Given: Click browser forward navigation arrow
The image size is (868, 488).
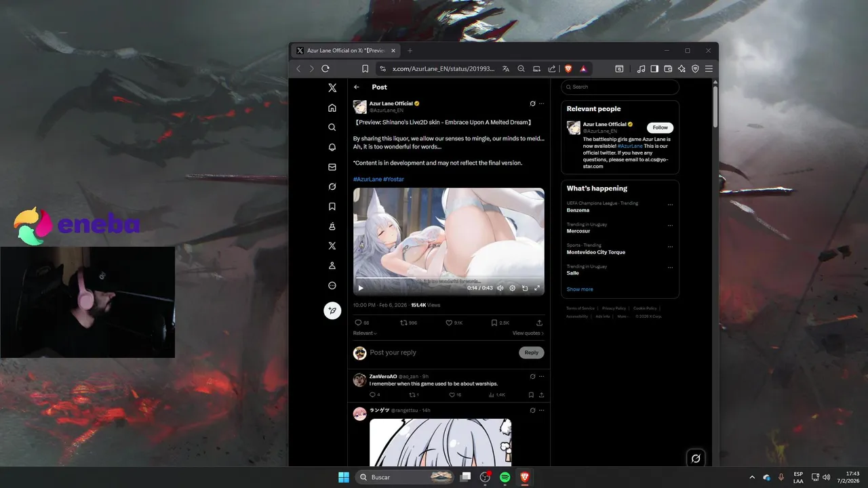Looking at the screenshot, I should click(311, 68).
